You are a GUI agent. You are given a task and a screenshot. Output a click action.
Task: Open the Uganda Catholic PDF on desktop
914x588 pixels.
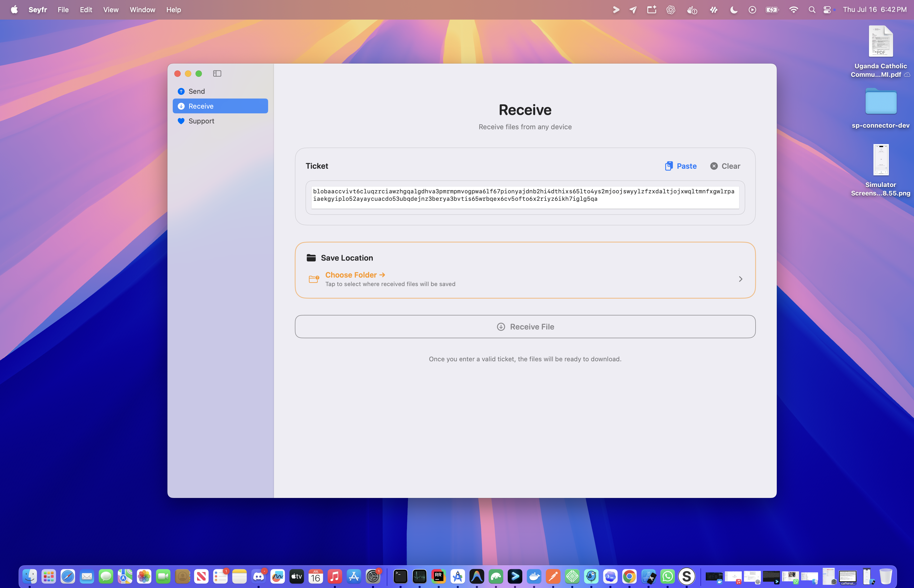pyautogui.click(x=880, y=52)
